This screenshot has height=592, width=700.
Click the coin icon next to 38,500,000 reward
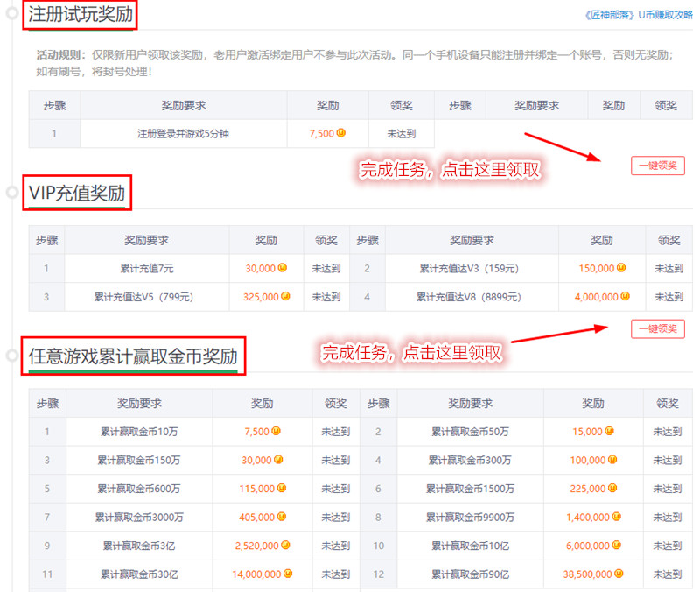click(616, 574)
